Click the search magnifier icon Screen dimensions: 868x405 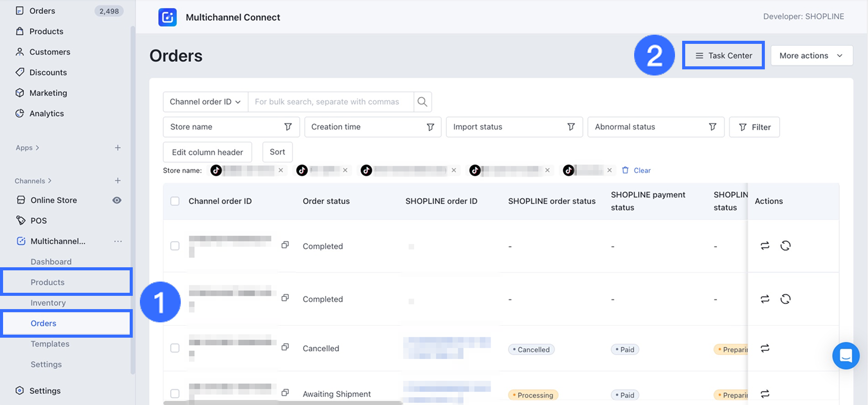[x=422, y=102]
